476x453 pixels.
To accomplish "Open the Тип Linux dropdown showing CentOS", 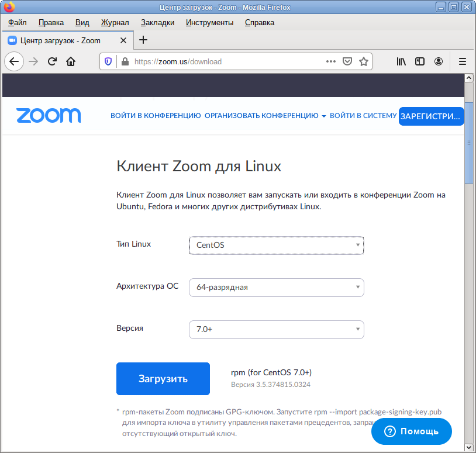I will (x=276, y=245).
